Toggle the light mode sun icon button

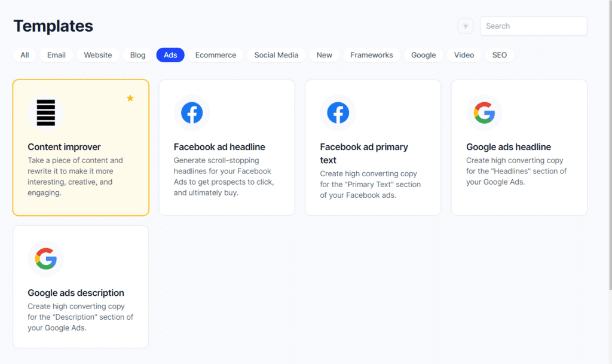click(x=465, y=26)
